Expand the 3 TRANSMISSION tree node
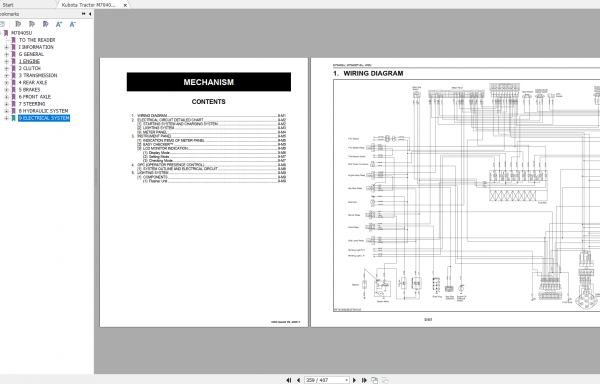600x384 pixels. (x=6, y=75)
